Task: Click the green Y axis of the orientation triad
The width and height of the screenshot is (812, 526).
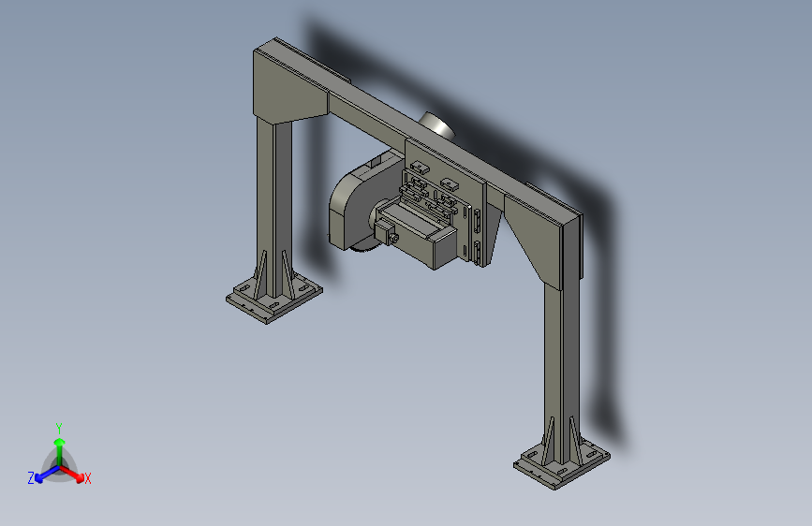Action: click(x=60, y=451)
